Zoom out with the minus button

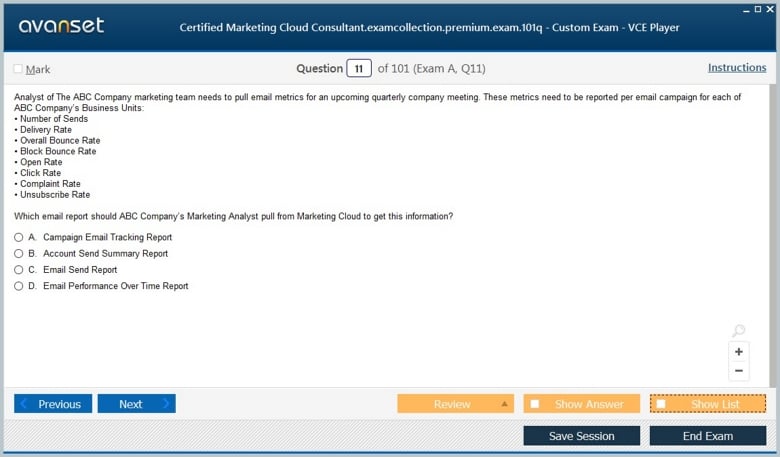(x=738, y=371)
